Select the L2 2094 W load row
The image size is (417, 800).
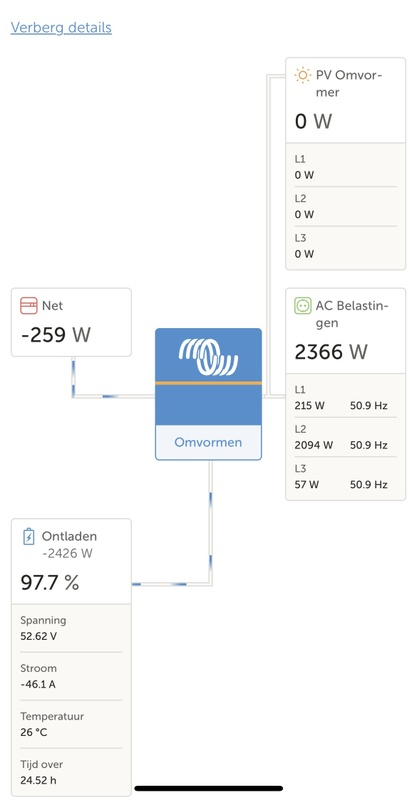point(346,437)
